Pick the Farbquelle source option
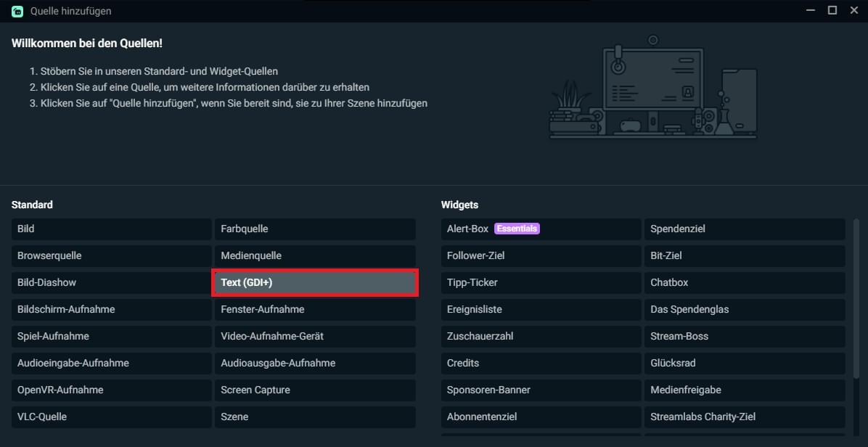 (x=314, y=229)
